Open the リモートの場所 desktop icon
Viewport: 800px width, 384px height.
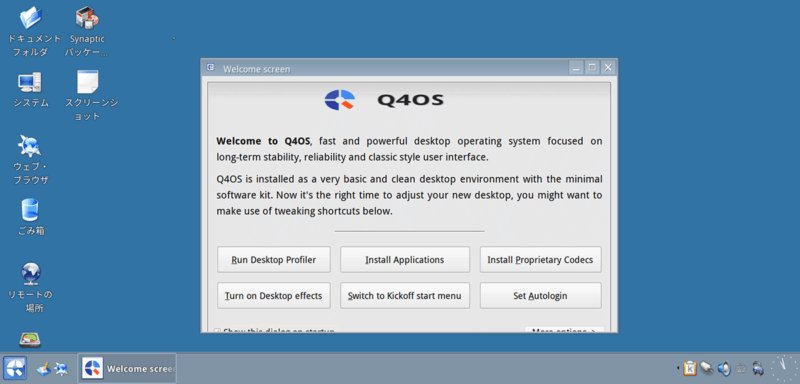31,287
